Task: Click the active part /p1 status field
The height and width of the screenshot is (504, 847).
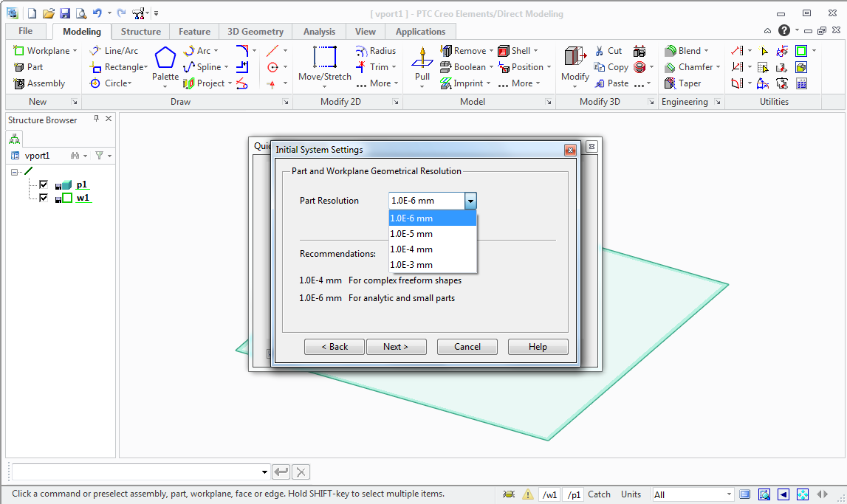Action: point(573,494)
